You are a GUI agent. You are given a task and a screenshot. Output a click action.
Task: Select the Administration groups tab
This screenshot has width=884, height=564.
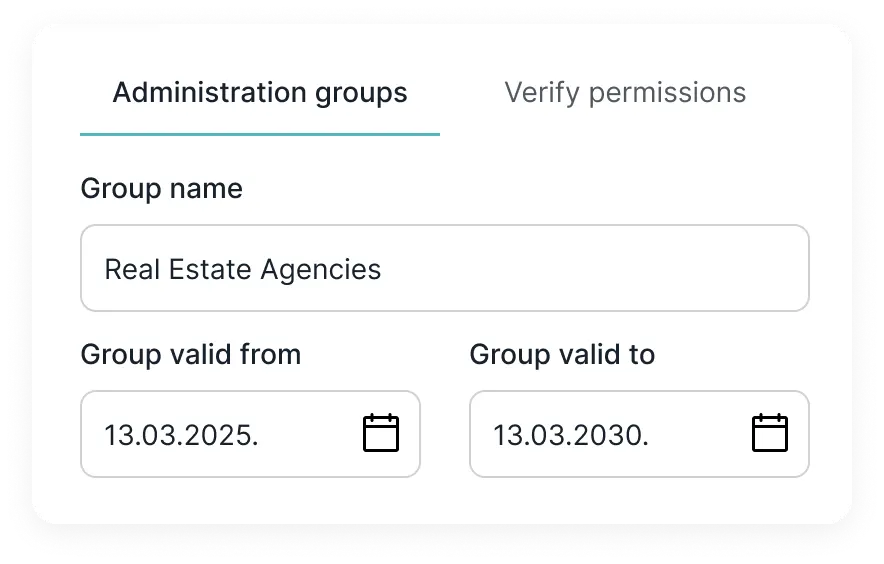[260, 93]
